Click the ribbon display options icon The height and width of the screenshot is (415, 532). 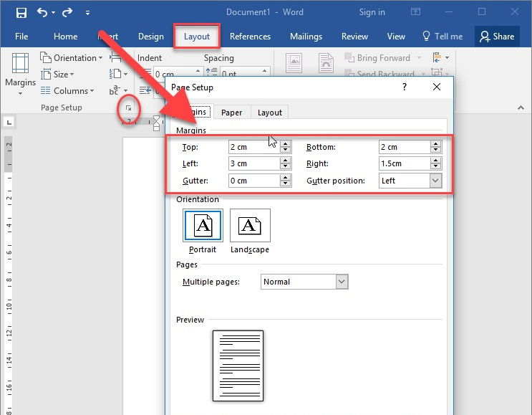pos(416,12)
